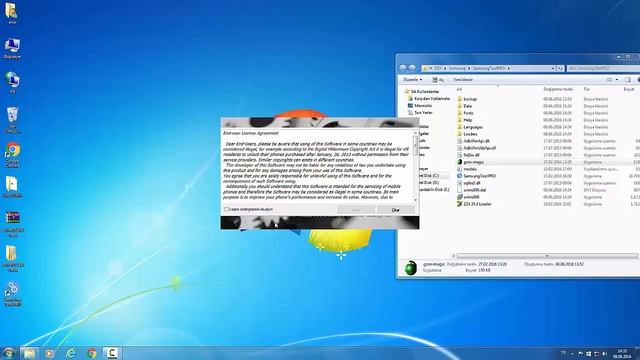Viewport: 640px width, 360px height.
Task: Click the Çıkış button in the license dialog
Action: (x=396, y=210)
